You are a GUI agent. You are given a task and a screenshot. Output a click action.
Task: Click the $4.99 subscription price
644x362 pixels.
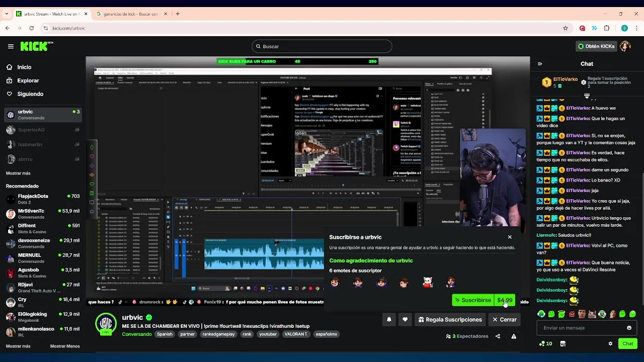pyautogui.click(x=505, y=300)
